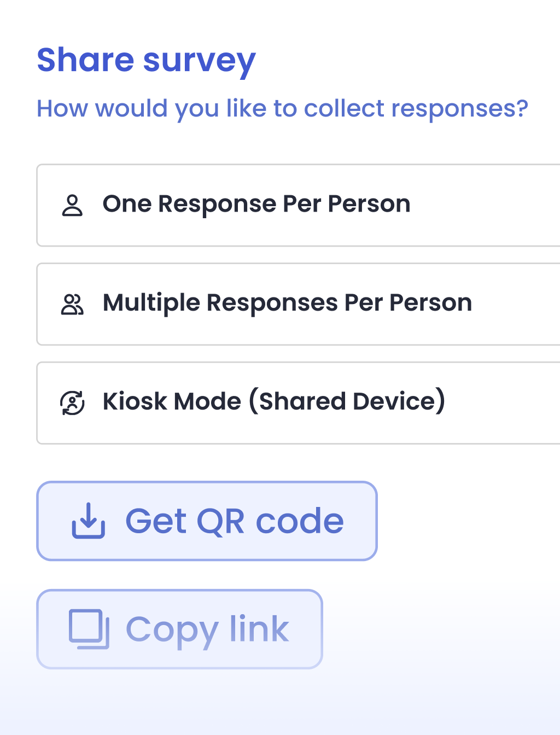Click the Kiosk Mode rotating-person icon

(72, 403)
